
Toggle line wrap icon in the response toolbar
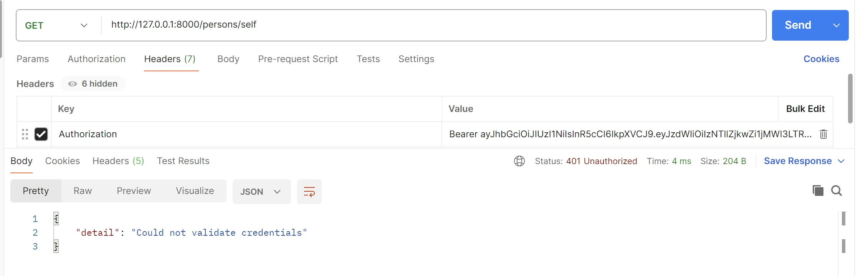click(309, 192)
